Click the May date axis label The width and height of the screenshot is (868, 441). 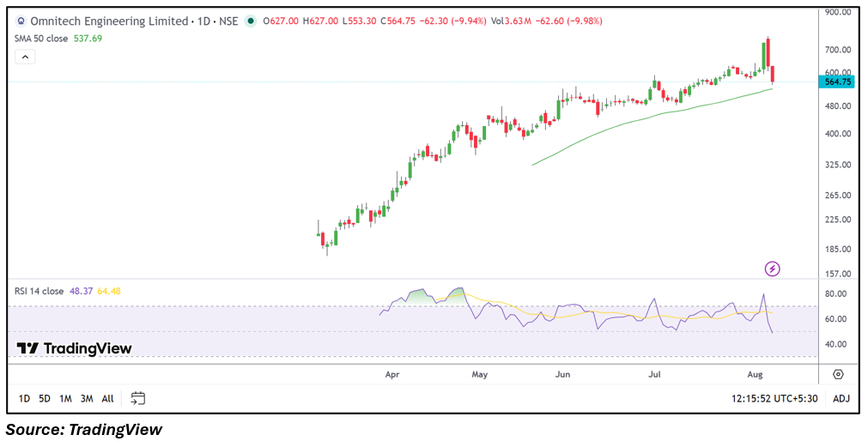point(479,375)
